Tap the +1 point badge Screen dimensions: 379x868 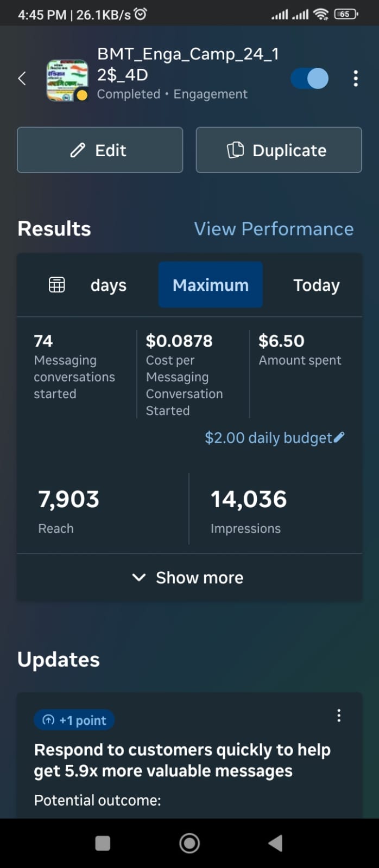(x=74, y=720)
